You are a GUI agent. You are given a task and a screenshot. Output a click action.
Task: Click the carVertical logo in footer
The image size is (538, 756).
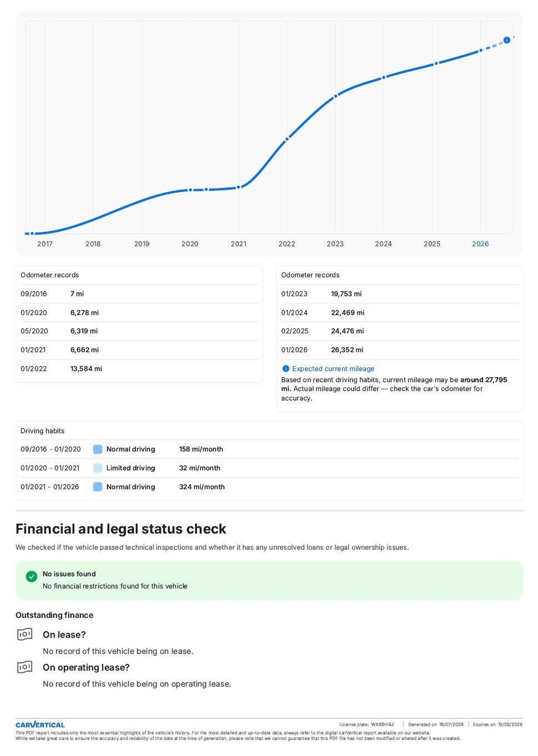coord(40,724)
